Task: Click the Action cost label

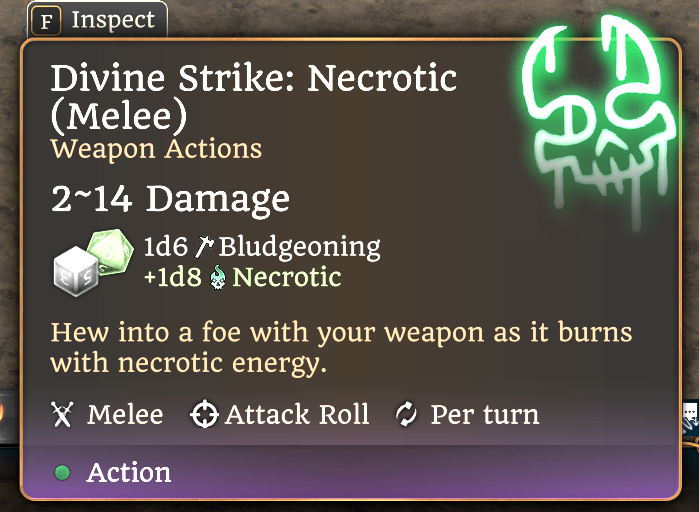Action: tap(129, 472)
